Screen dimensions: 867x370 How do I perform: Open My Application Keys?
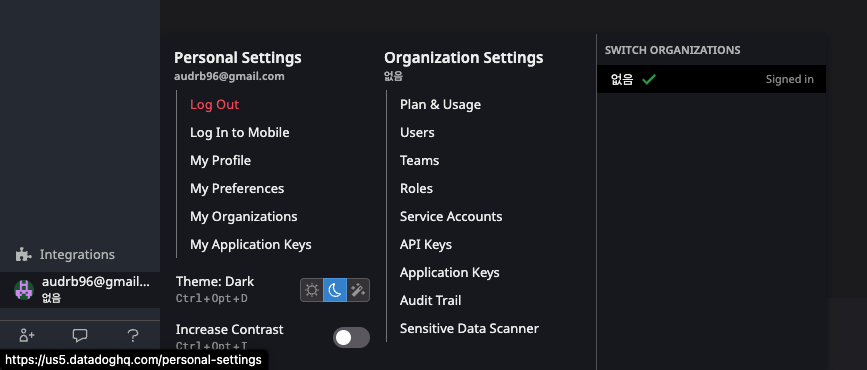pyautogui.click(x=250, y=244)
